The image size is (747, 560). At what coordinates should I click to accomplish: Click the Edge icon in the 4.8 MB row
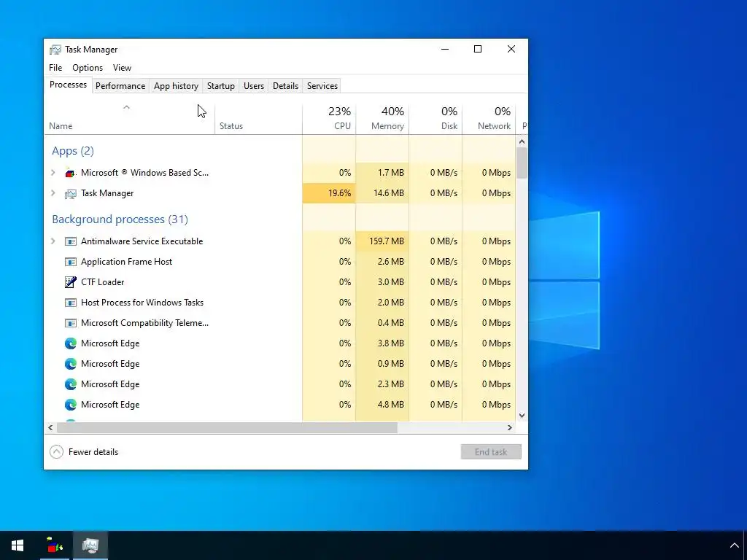tap(71, 405)
